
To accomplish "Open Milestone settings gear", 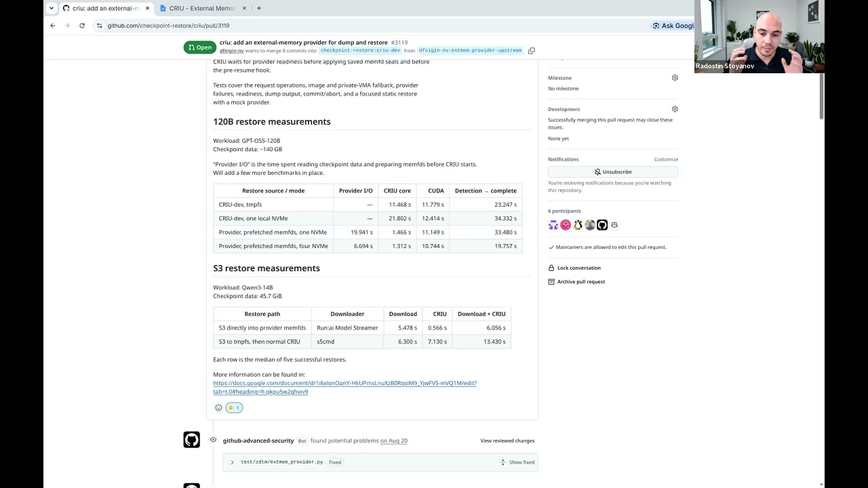I will click(x=675, y=78).
